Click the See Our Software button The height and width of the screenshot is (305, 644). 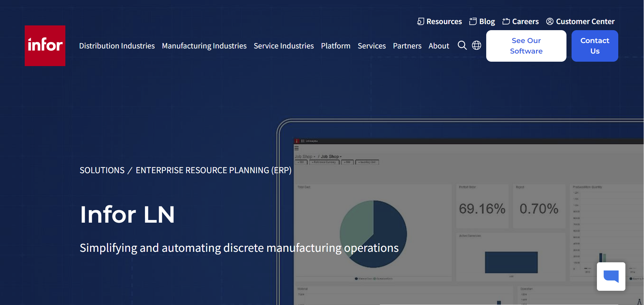click(526, 46)
